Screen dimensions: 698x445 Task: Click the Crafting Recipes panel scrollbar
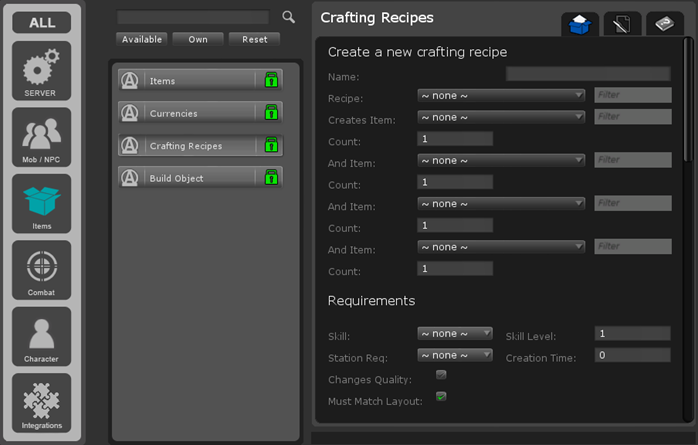[x=686, y=100]
